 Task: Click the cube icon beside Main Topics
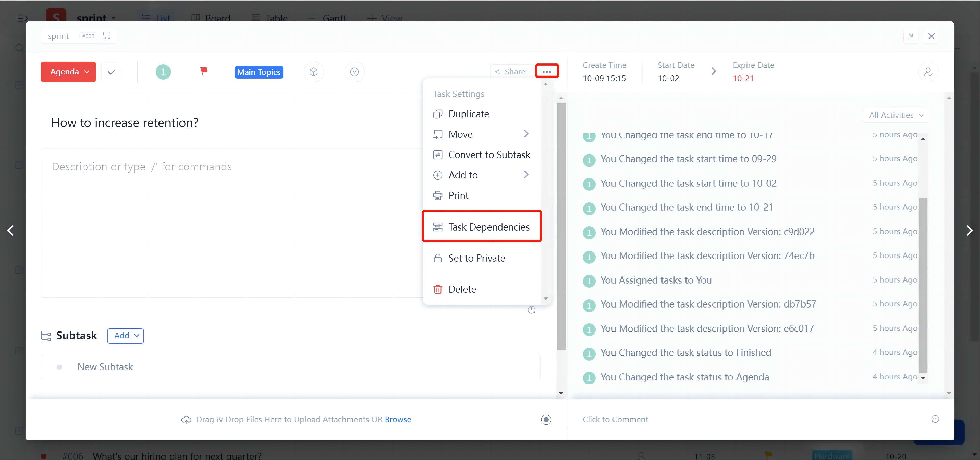[313, 72]
